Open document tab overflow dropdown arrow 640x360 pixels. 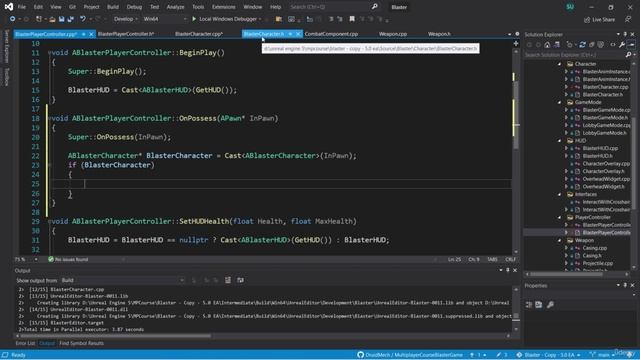pos(509,34)
